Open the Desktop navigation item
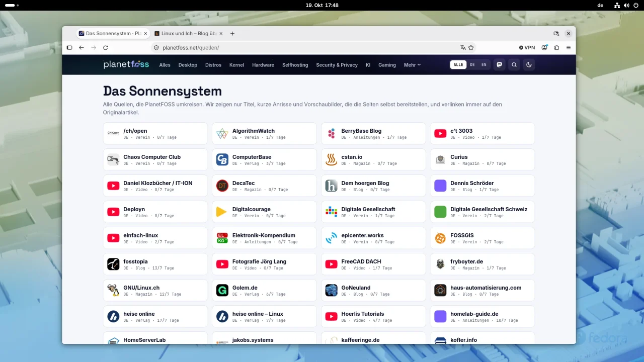Image resolution: width=644 pixels, height=362 pixels. [x=188, y=65]
